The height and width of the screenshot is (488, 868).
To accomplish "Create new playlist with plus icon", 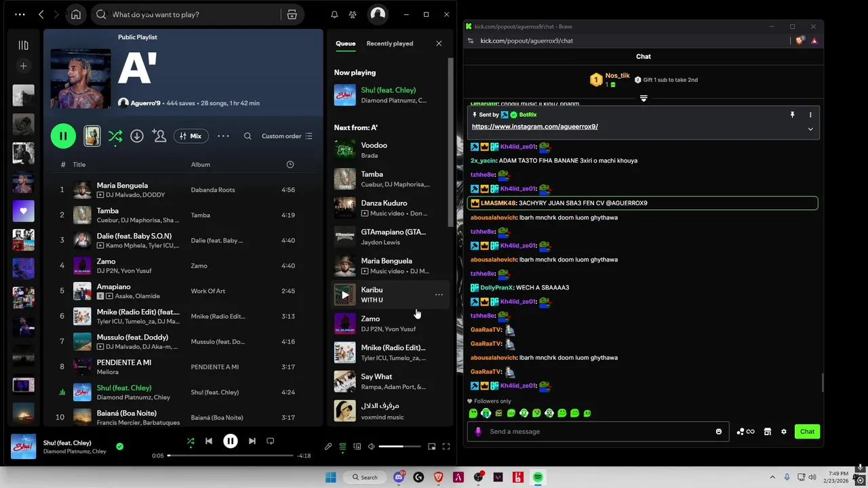I will click(x=23, y=66).
